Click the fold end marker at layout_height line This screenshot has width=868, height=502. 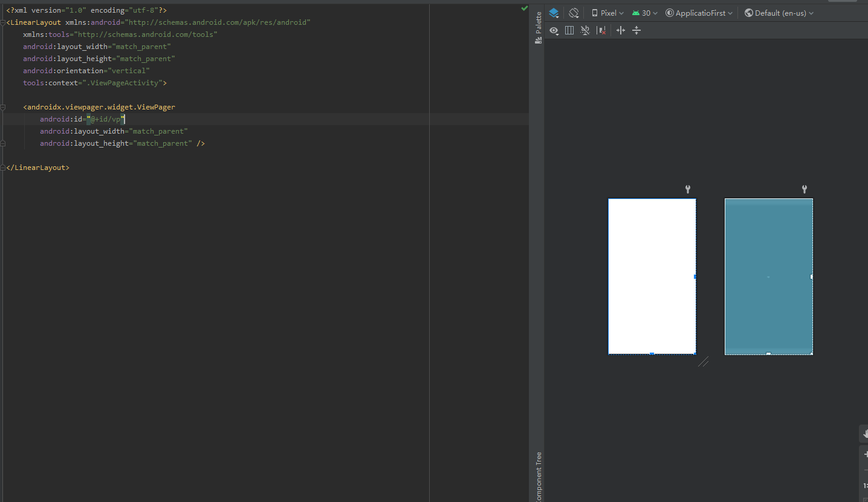pyautogui.click(x=3, y=143)
